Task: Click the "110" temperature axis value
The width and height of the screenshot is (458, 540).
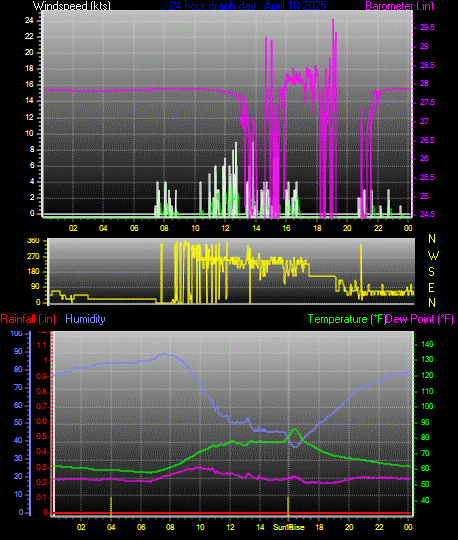Action: coord(427,391)
